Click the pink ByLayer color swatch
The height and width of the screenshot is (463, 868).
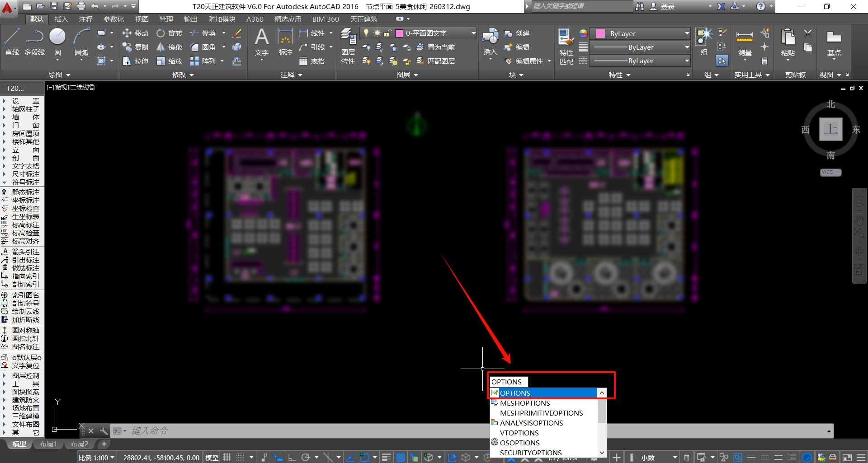coord(600,33)
